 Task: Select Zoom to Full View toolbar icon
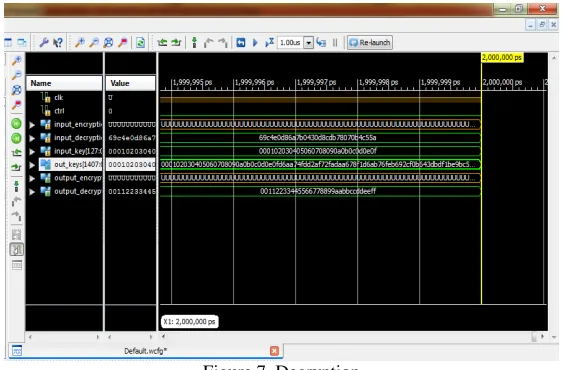click(108, 43)
